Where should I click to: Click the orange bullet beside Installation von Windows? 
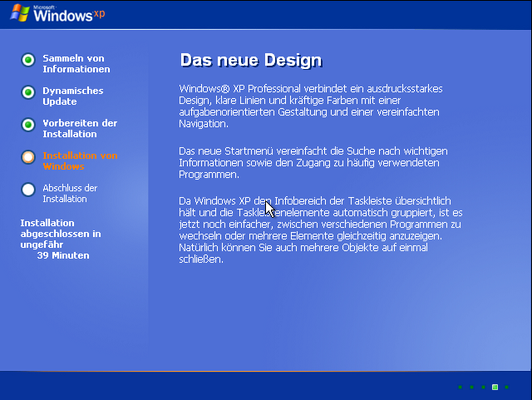[28, 157]
